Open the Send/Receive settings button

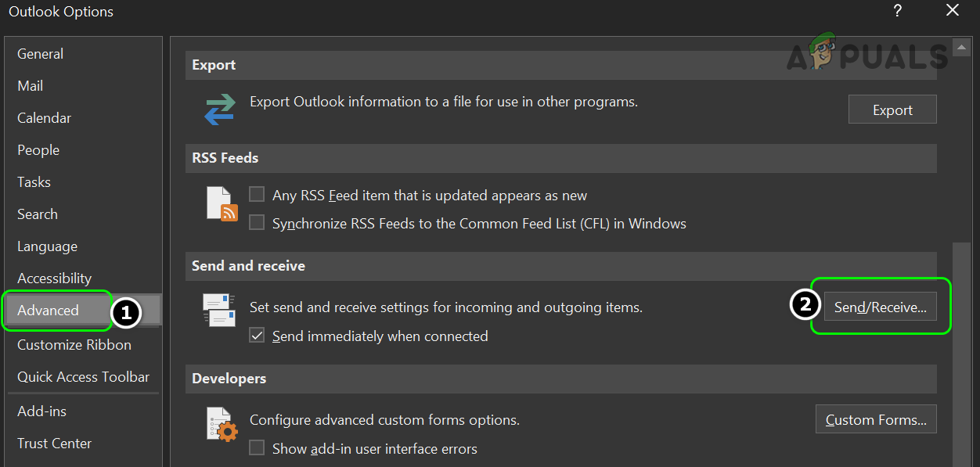880,307
